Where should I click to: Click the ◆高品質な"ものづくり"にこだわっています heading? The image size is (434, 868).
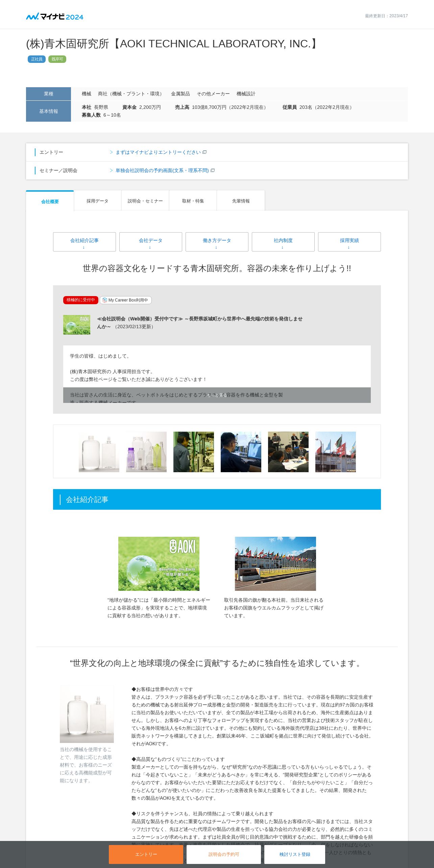point(178,759)
